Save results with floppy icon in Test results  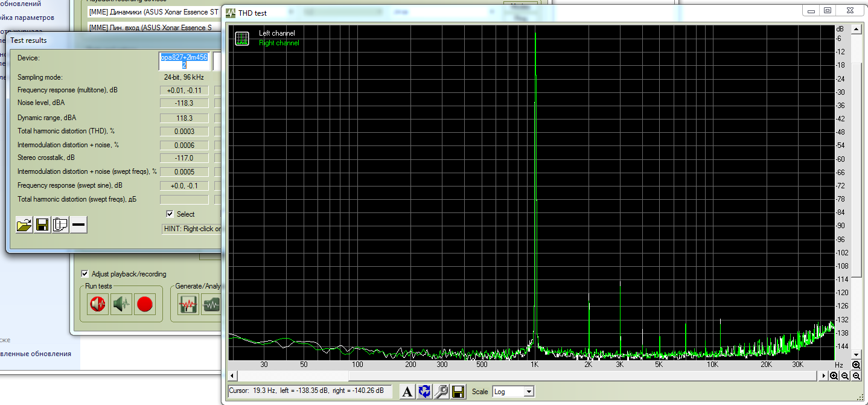click(42, 225)
